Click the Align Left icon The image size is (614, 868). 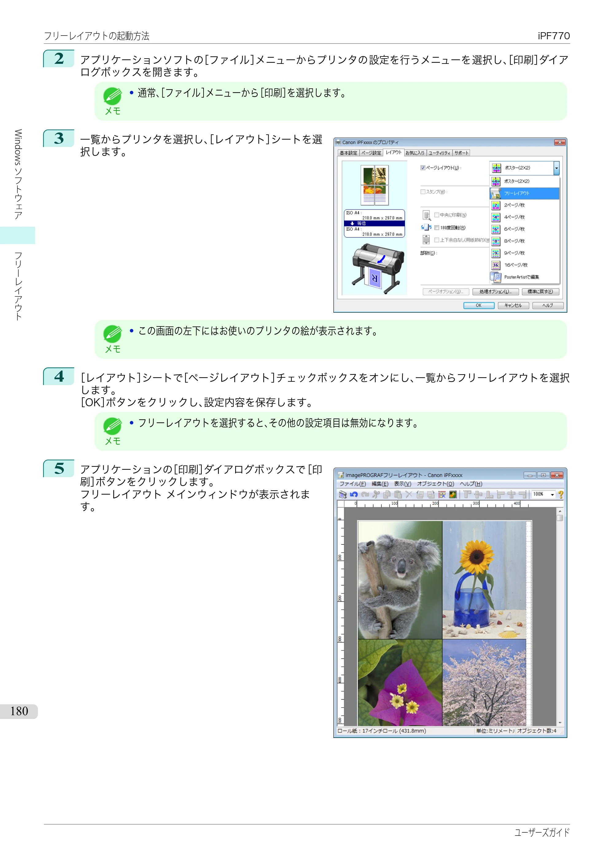(x=500, y=495)
